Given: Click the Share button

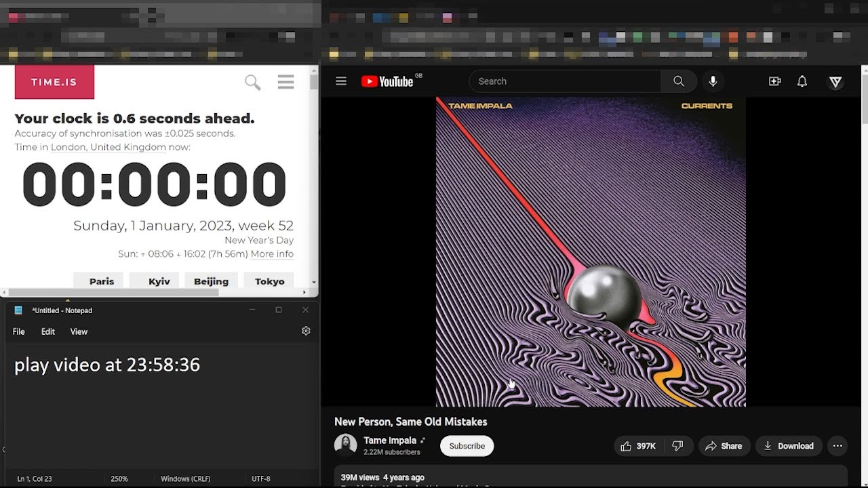Looking at the screenshot, I should (x=724, y=446).
